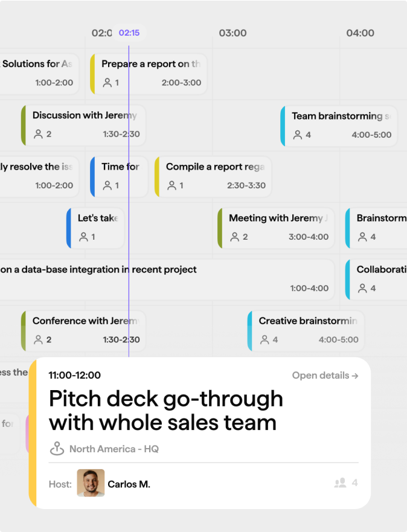Image resolution: width=407 pixels, height=532 pixels.
Task: Click the location pin icon beside North America - HQ
Action: pyautogui.click(x=57, y=449)
